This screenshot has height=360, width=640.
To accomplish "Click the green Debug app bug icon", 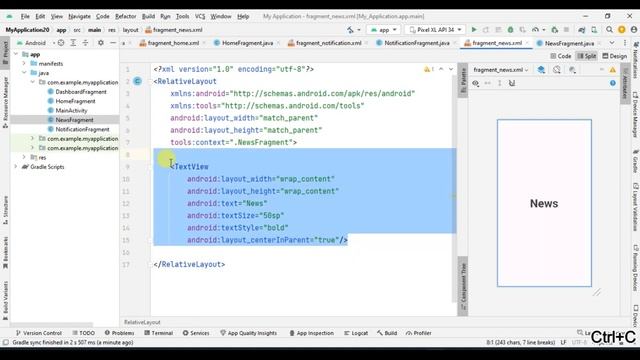I will click(510, 30).
